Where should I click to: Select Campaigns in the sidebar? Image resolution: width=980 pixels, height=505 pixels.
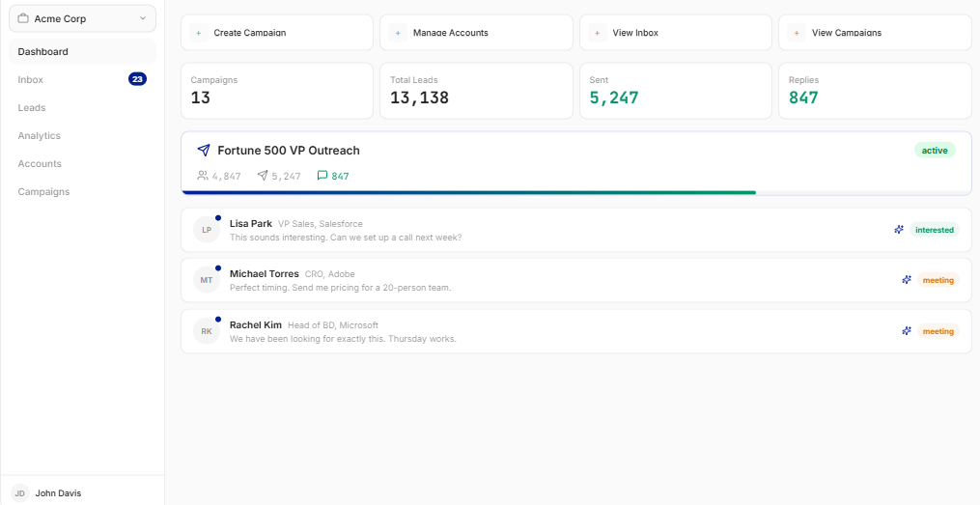[x=82, y=192]
